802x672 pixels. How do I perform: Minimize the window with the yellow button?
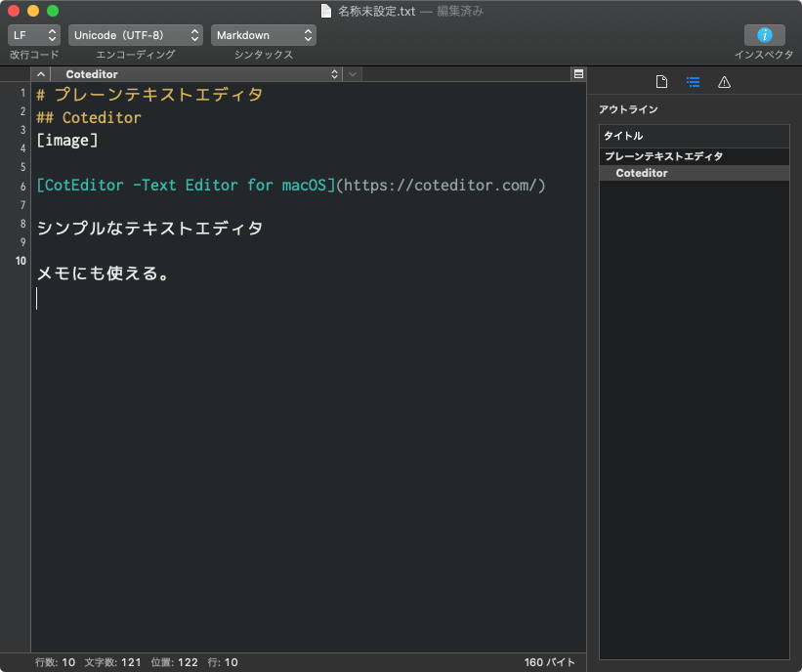pyautogui.click(x=33, y=11)
